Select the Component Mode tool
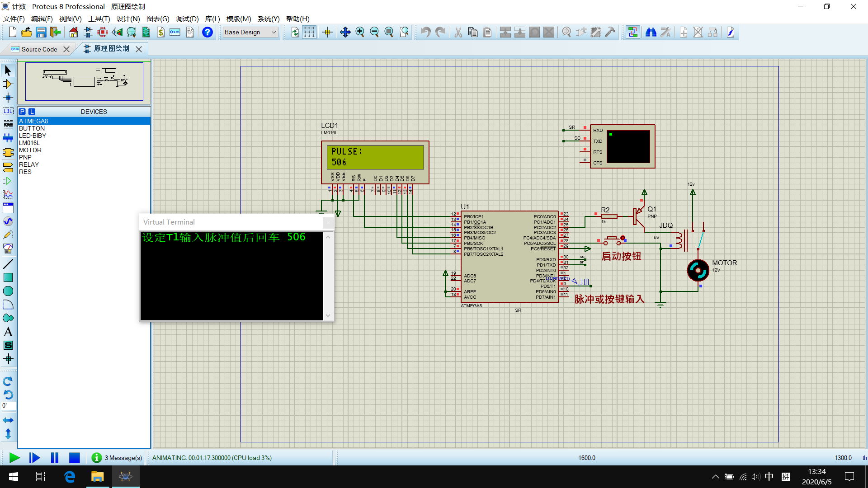This screenshot has width=868, height=488. pos(8,84)
